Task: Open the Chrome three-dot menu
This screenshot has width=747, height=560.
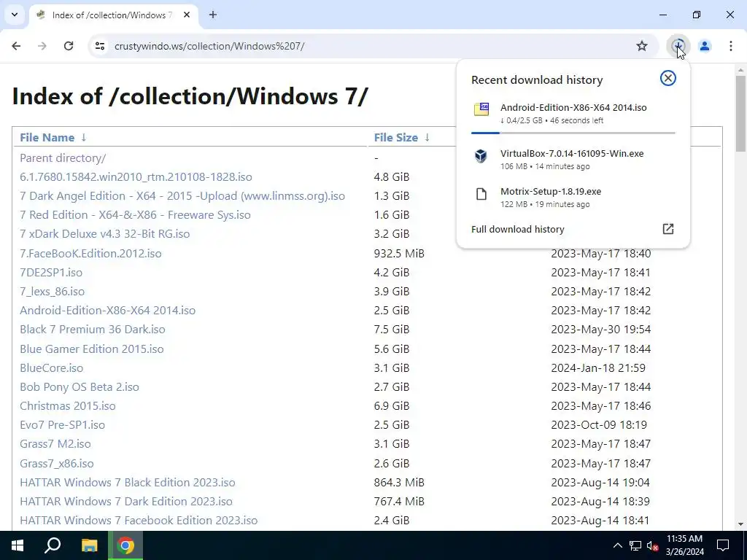Action: [x=731, y=46]
